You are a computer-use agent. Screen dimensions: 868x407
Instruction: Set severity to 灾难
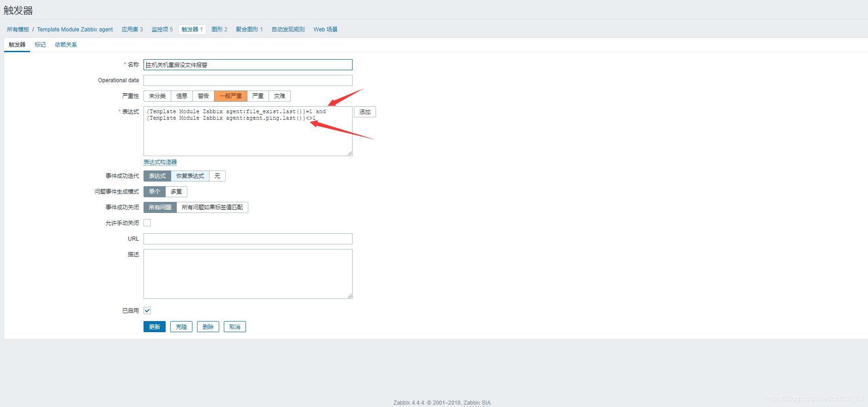280,96
